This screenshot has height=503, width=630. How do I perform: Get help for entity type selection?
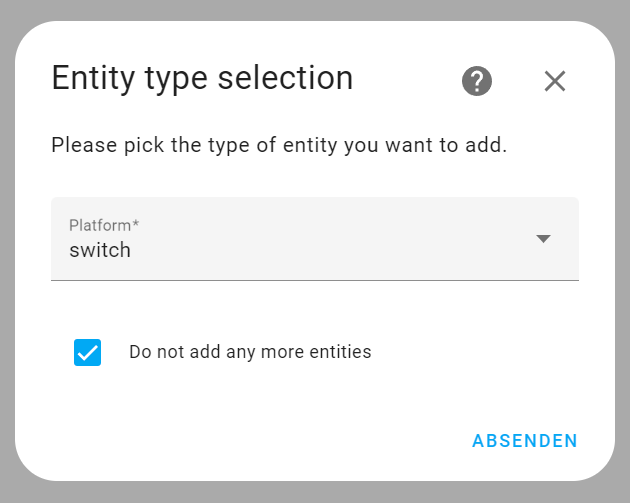(477, 81)
